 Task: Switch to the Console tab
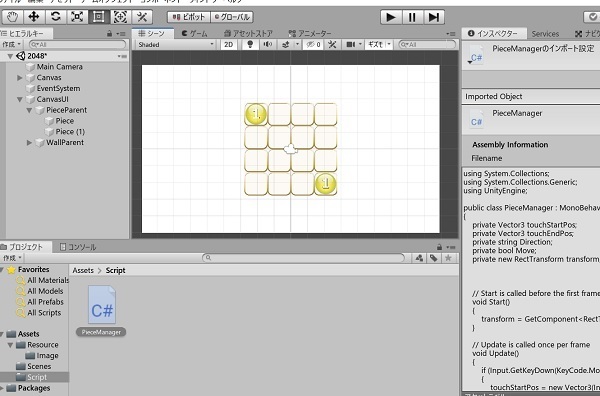tap(78, 247)
